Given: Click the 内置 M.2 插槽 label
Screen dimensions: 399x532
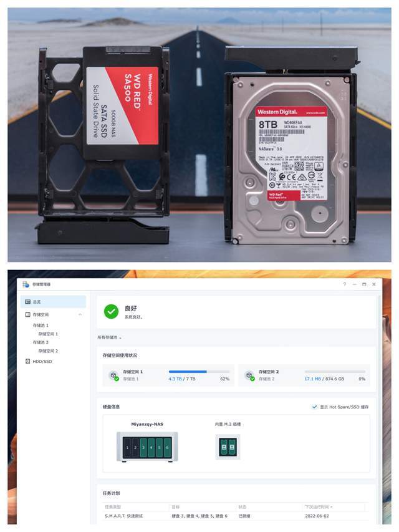Looking at the screenshot, I should pyautogui.click(x=228, y=424).
